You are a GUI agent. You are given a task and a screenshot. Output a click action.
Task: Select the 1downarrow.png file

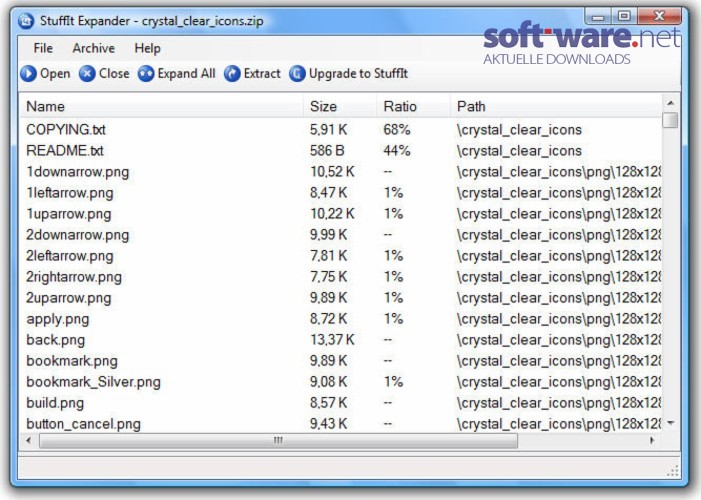point(77,172)
